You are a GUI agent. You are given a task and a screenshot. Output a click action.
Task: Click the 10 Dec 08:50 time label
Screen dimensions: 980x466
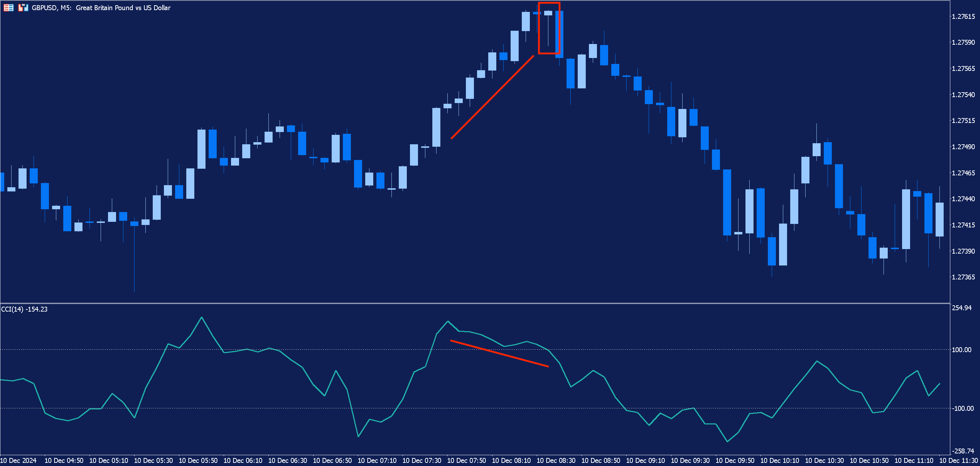(x=601, y=461)
